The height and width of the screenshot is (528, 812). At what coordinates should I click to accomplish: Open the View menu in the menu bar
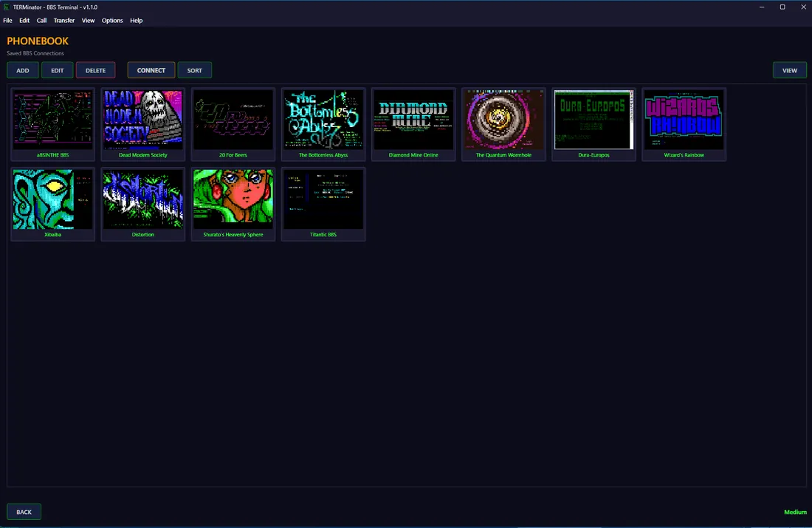[x=88, y=21]
